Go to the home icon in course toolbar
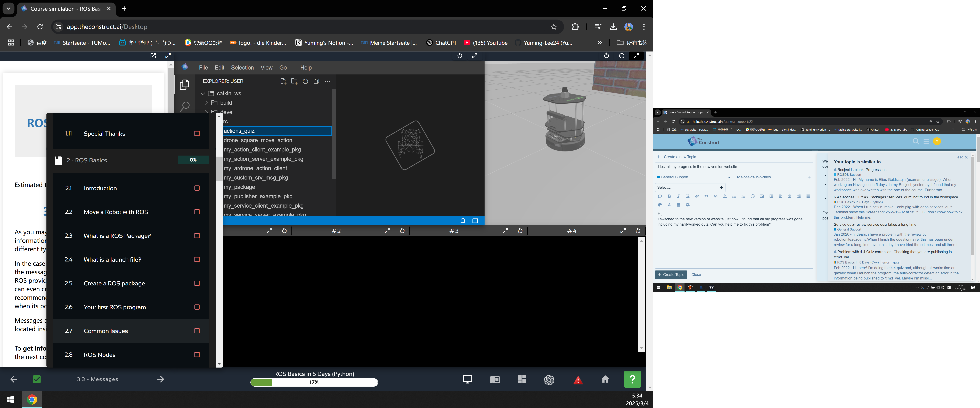This screenshot has height=408, width=980. click(605, 379)
